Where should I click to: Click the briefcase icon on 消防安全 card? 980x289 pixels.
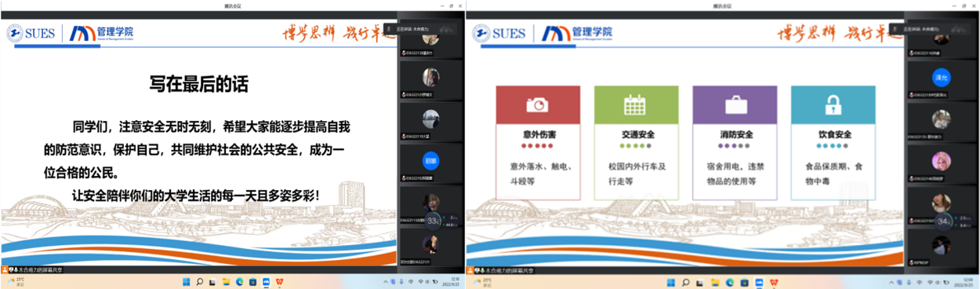coord(735,104)
